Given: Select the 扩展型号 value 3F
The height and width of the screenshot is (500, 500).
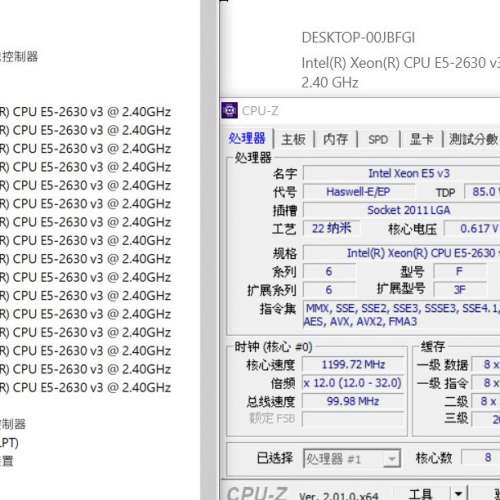Looking at the screenshot, I should pos(460,290).
